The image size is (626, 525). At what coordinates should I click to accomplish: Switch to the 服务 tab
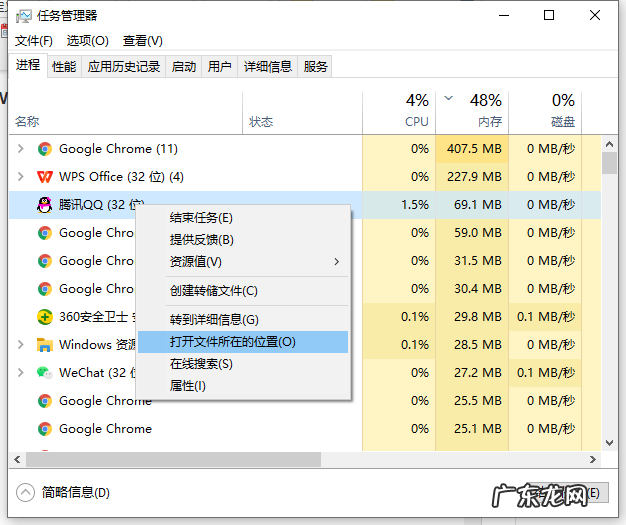[x=315, y=66]
